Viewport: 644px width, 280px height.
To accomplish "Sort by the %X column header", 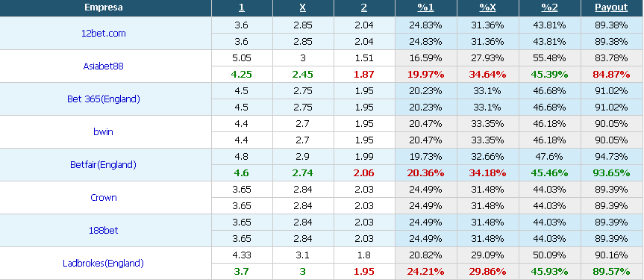I will pos(487,7).
